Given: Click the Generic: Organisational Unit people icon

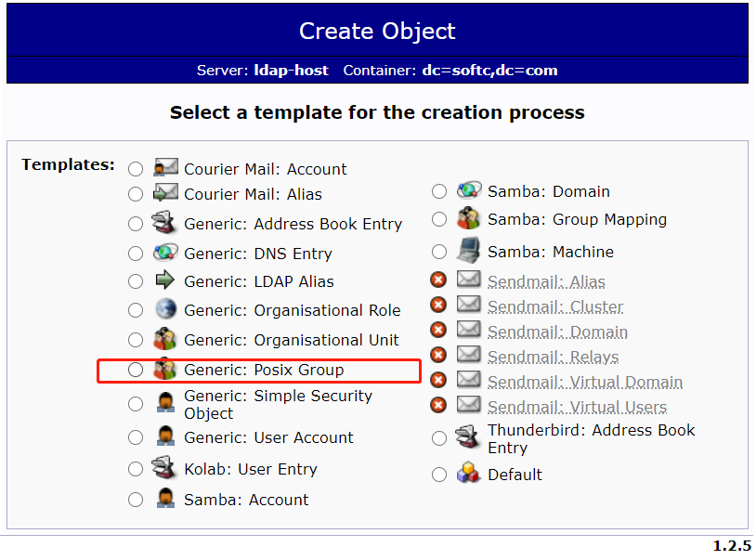Looking at the screenshot, I should (x=165, y=338).
